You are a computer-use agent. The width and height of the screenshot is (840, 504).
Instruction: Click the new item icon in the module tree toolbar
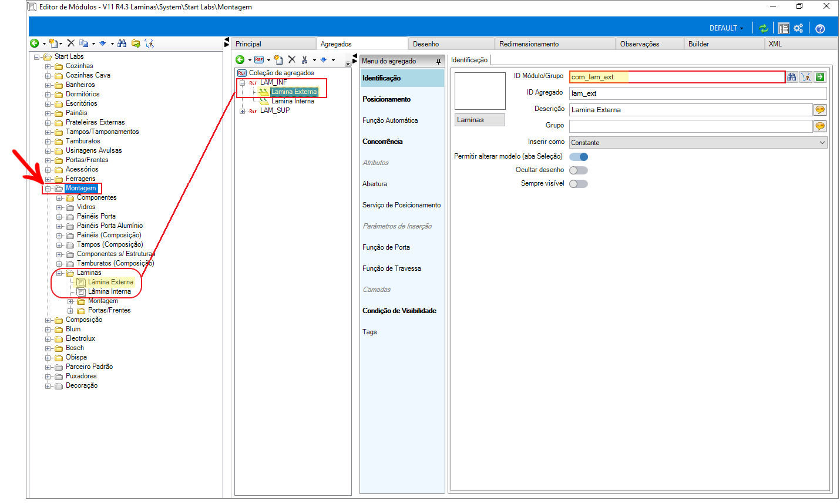coord(53,43)
